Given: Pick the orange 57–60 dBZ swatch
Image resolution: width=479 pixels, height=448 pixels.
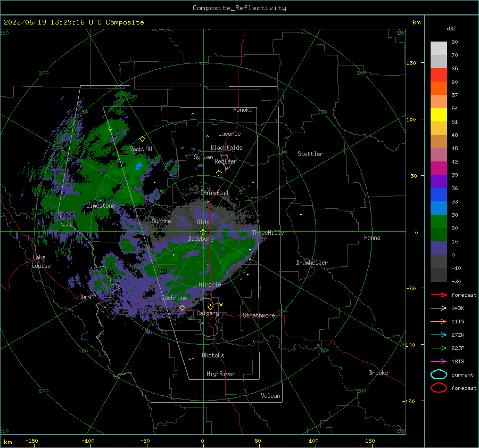Looking at the screenshot, I should [439, 88].
